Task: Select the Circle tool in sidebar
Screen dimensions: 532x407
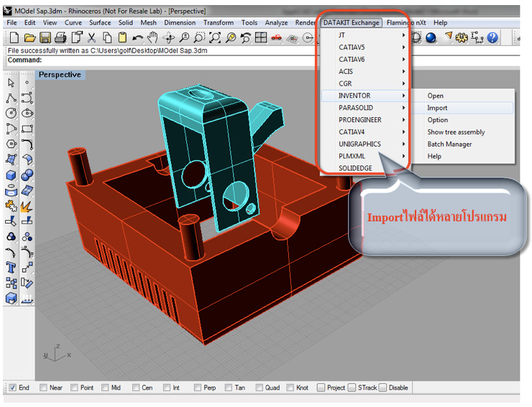Action: coord(11,113)
